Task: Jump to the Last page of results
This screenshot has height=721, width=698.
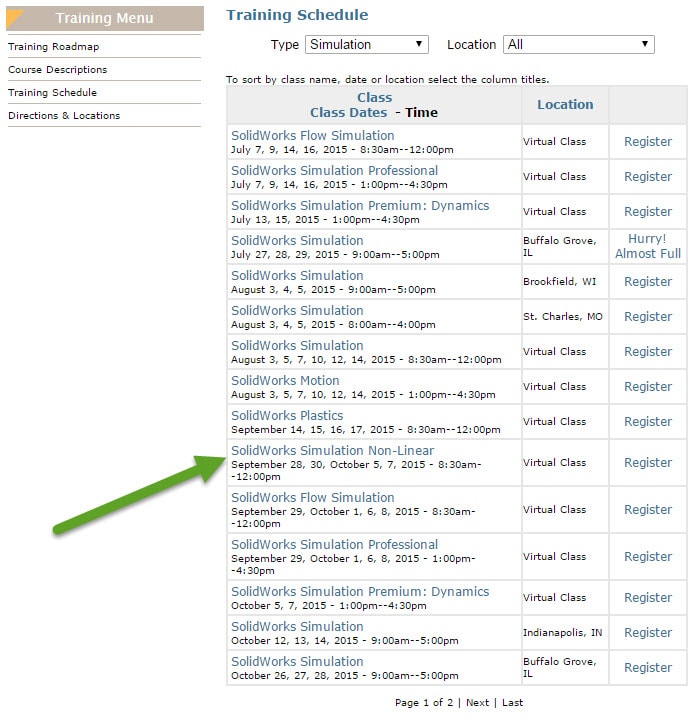Action: click(512, 703)
